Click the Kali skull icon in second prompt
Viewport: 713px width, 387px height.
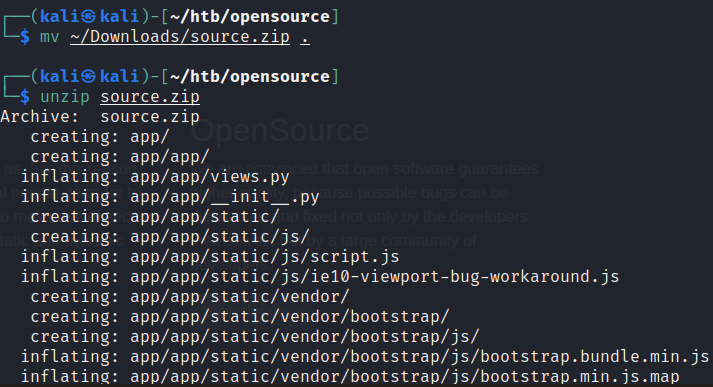(88, 76)
